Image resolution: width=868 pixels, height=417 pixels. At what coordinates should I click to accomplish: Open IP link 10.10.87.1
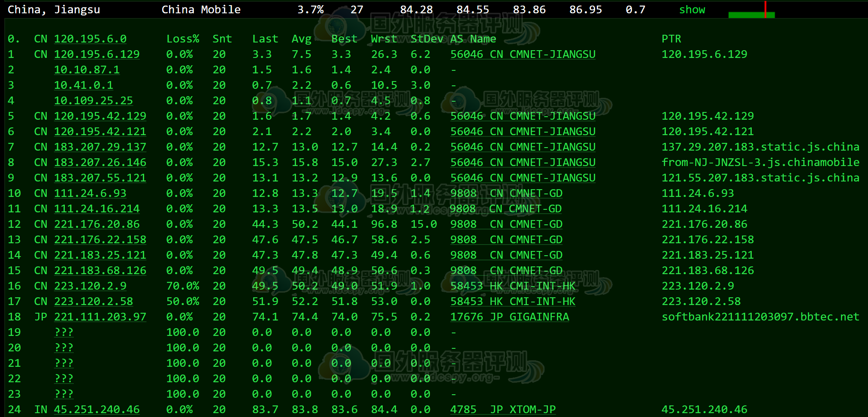click(87, 69)
